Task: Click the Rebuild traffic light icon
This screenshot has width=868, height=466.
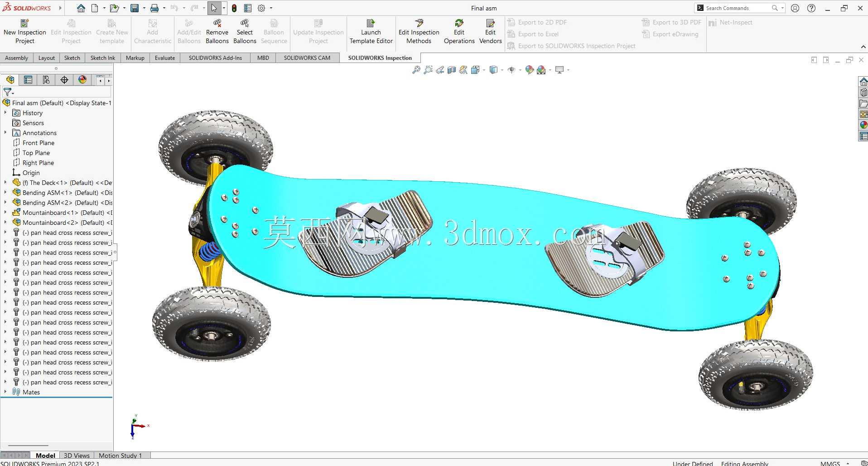Action: pyautogui.click(x=234, y=8)
